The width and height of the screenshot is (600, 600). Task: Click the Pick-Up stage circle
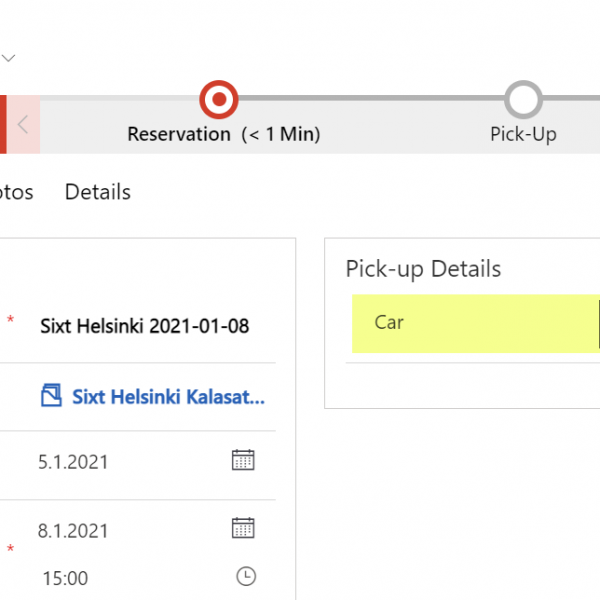click(523, 99)
